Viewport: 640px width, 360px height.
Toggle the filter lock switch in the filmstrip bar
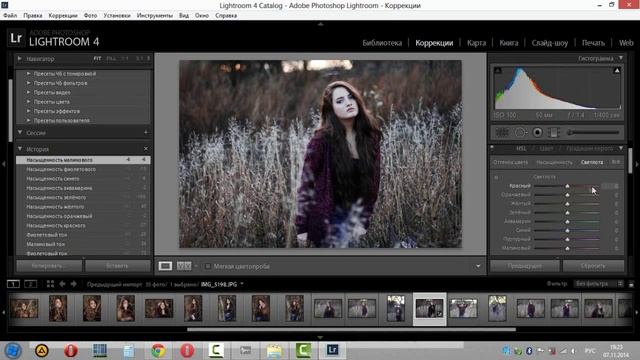coord(631,284)
